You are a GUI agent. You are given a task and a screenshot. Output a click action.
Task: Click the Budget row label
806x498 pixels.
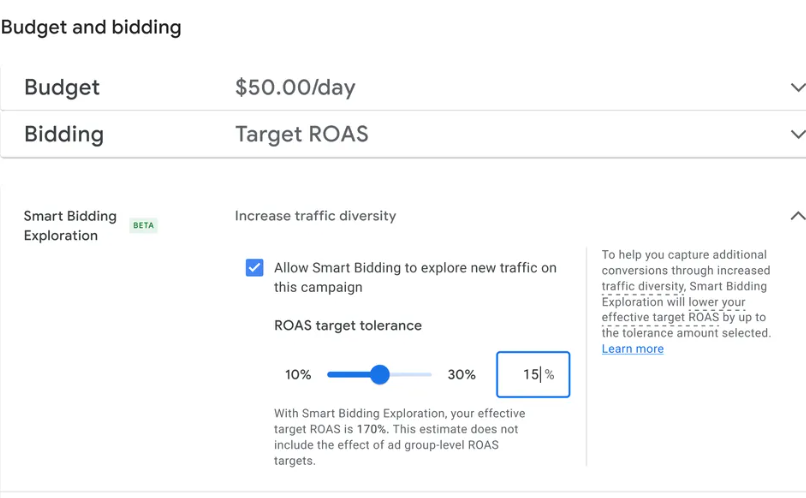point(64,88)
